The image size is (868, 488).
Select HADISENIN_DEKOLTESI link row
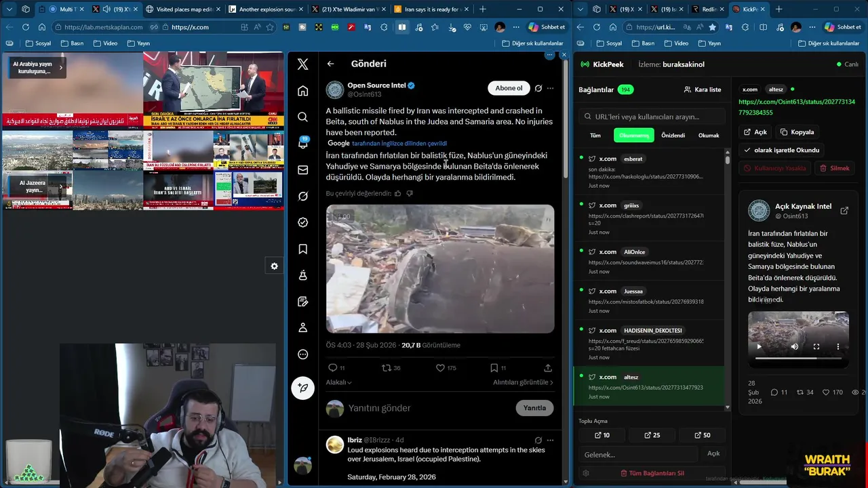click(649, 344)
